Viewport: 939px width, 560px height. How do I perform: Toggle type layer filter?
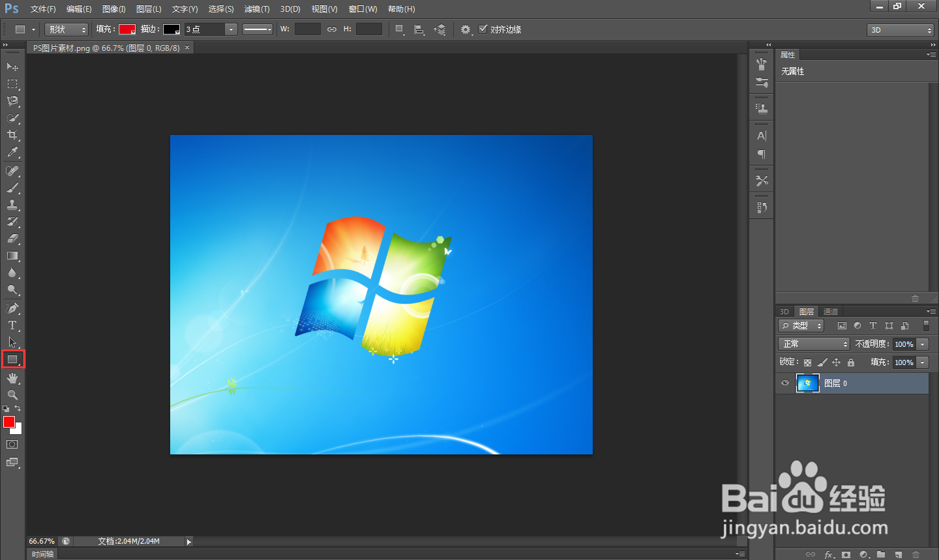873,326
